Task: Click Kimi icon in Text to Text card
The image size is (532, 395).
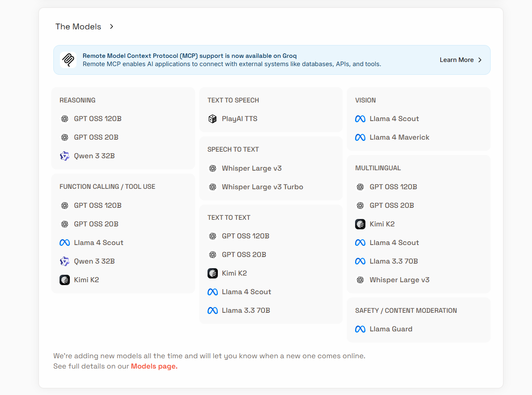Action: pyautogui.click(x=212, y=274)
